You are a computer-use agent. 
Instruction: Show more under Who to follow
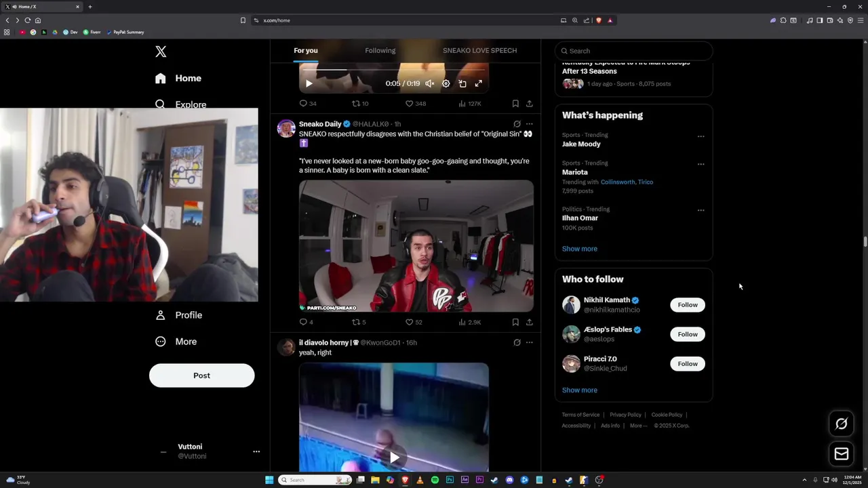click(580, 390)
